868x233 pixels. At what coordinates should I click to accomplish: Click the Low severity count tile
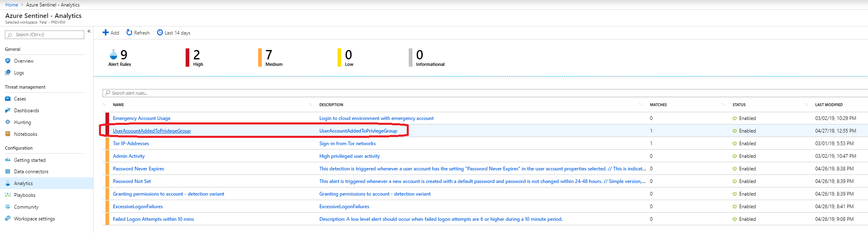click(x=346, y=57)
